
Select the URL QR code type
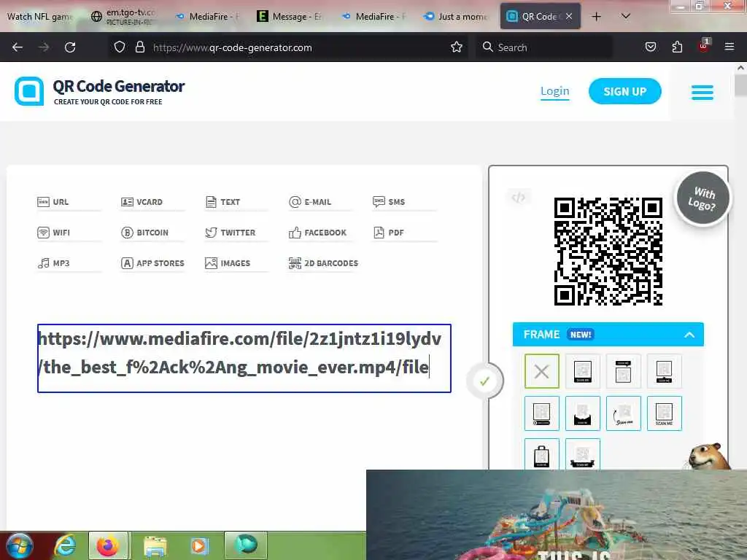pyautogui.click(x=53, y=202)
